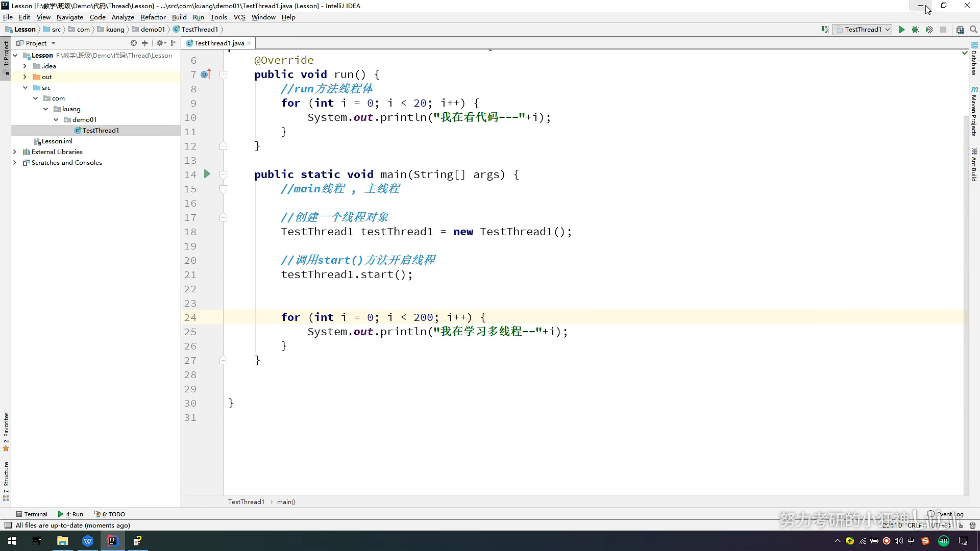
Task: Toggle the Structure side tool window
Action: point(6,481)
